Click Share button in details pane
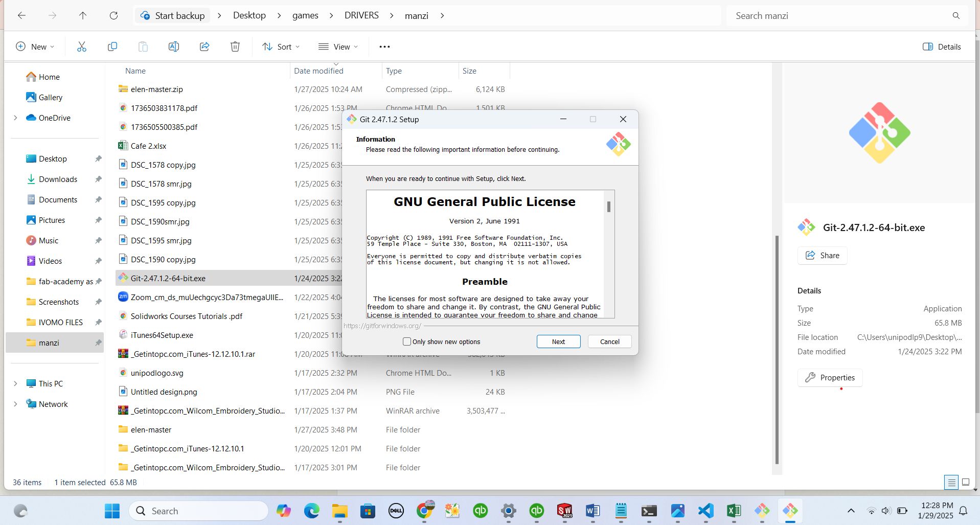Screen dimensions: 980x525 (822, 255)
